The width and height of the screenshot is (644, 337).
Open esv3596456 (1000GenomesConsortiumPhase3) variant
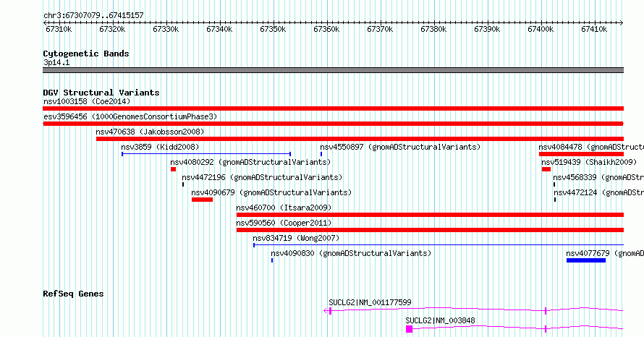(x=130, y=116)
